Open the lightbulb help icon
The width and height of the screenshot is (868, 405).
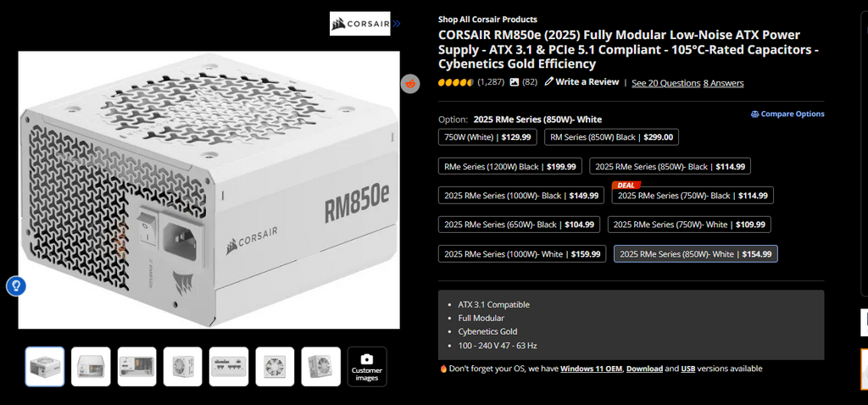(x=16, y=286)
